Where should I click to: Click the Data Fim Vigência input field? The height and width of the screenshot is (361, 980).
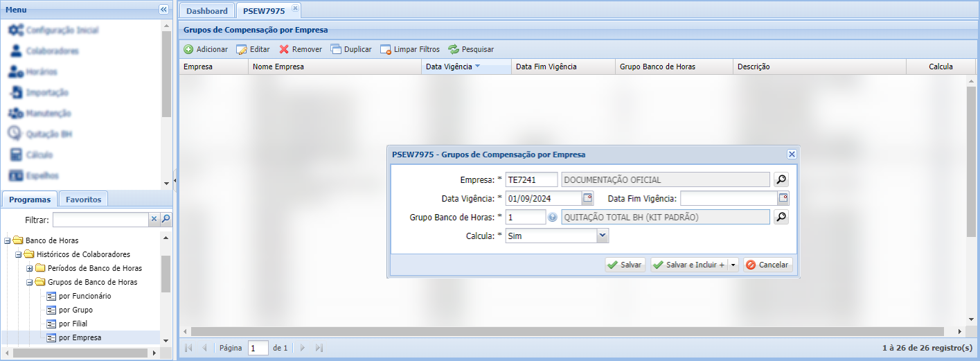pyautogui.click(x=728, y=199)
